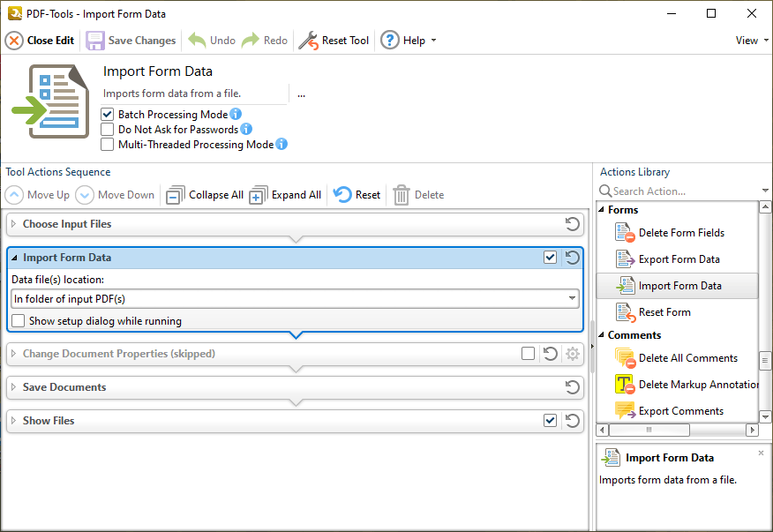This screenshot has width=773, height=532.
Task: Click the Actions Library scroll up arrow
Action: click(765, 207)
